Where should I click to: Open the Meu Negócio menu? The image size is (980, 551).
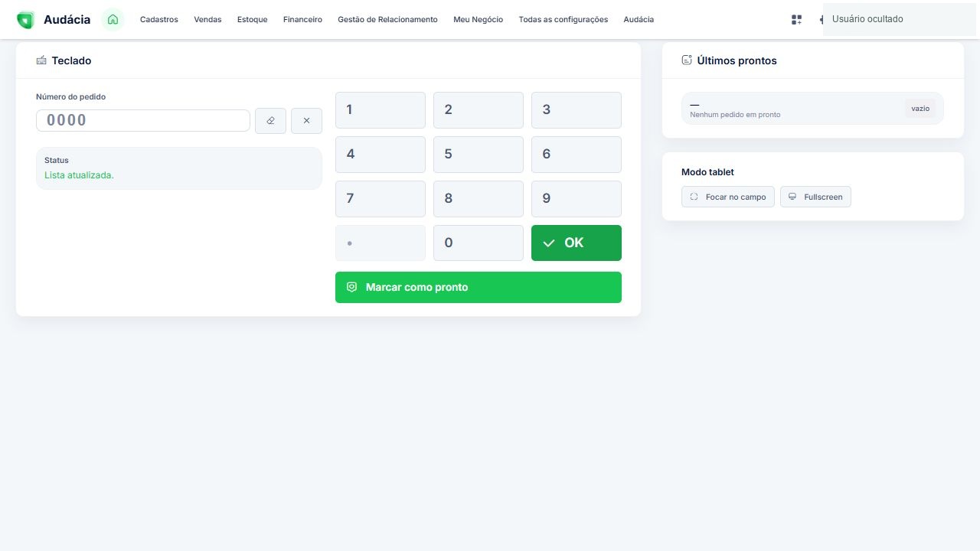[x=478, y=20]
